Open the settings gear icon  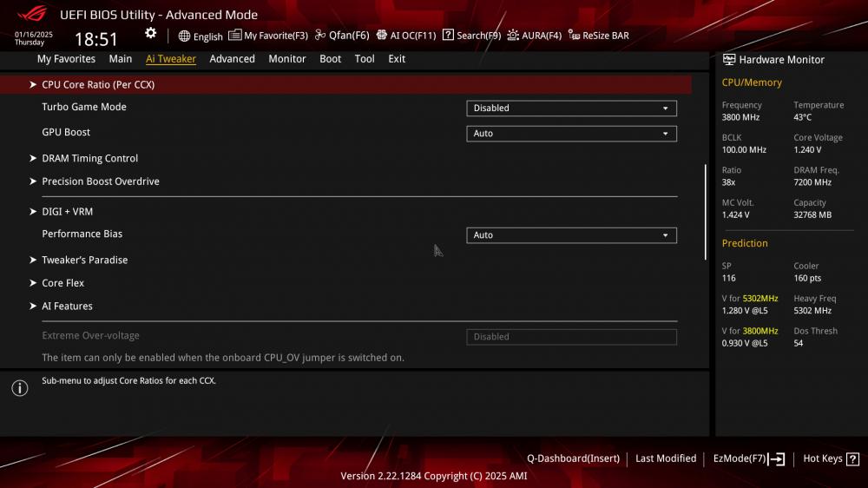coord(150,33)
